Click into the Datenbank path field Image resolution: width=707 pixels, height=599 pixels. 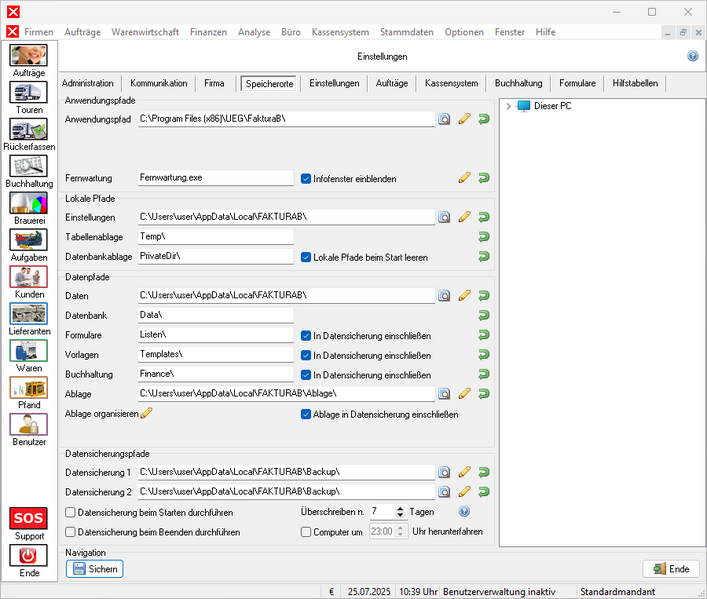pos(215,315)
